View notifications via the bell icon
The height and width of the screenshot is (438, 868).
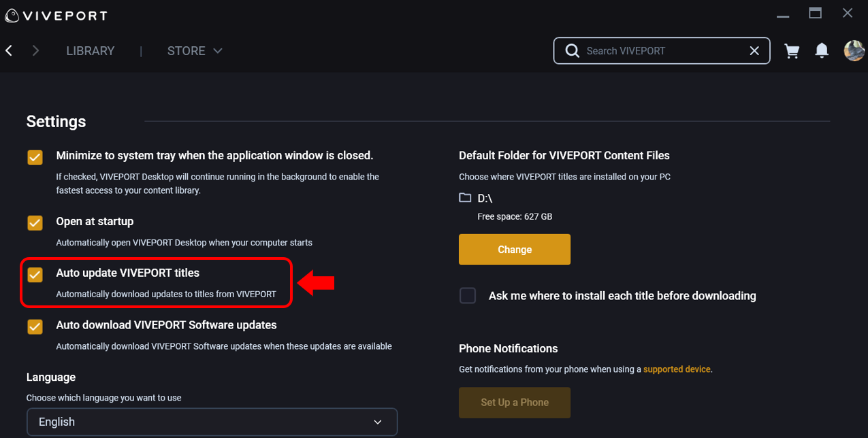[822, 50]
